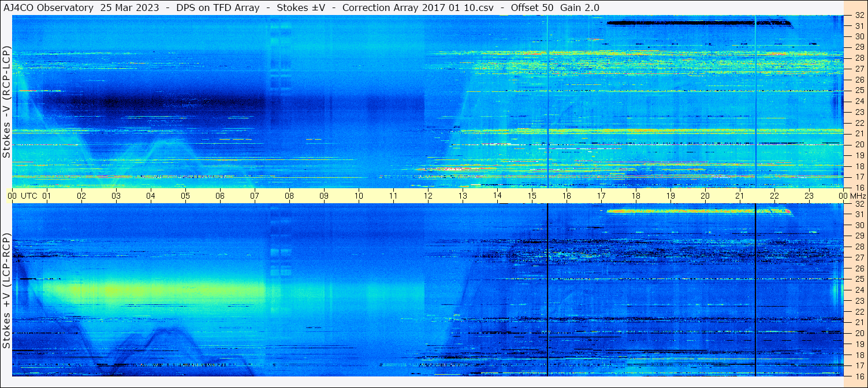Image resolution: width=868 pixels, height=388 pixels.
Task: Select the 23 hour label on time axis
Action: point(809,196)
